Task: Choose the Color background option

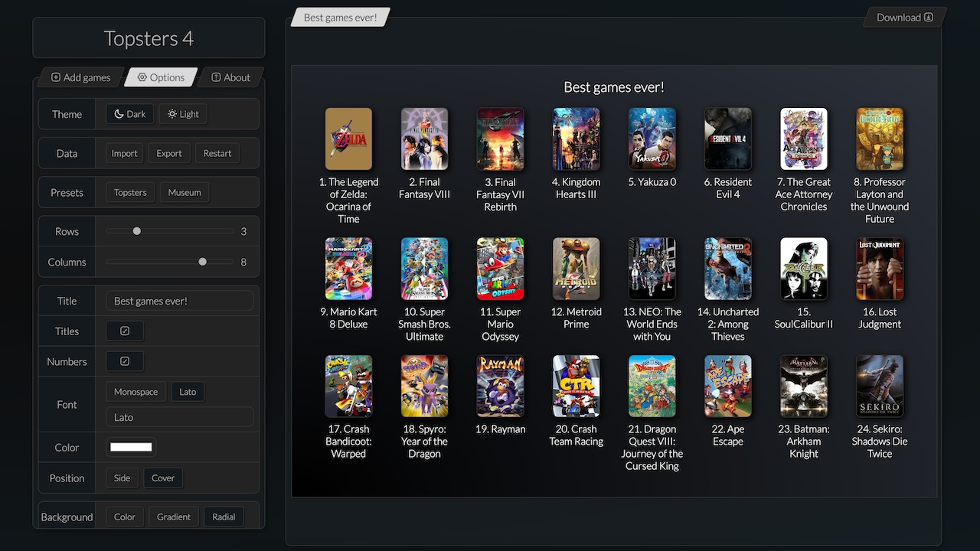Action: point(125,517)
